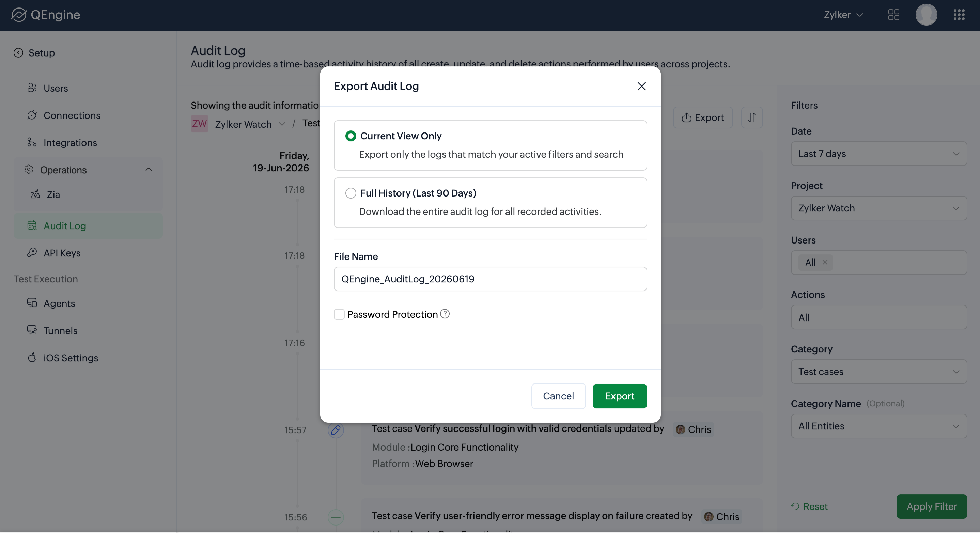Click the Audit Log calendar icon

coord(32,225)
